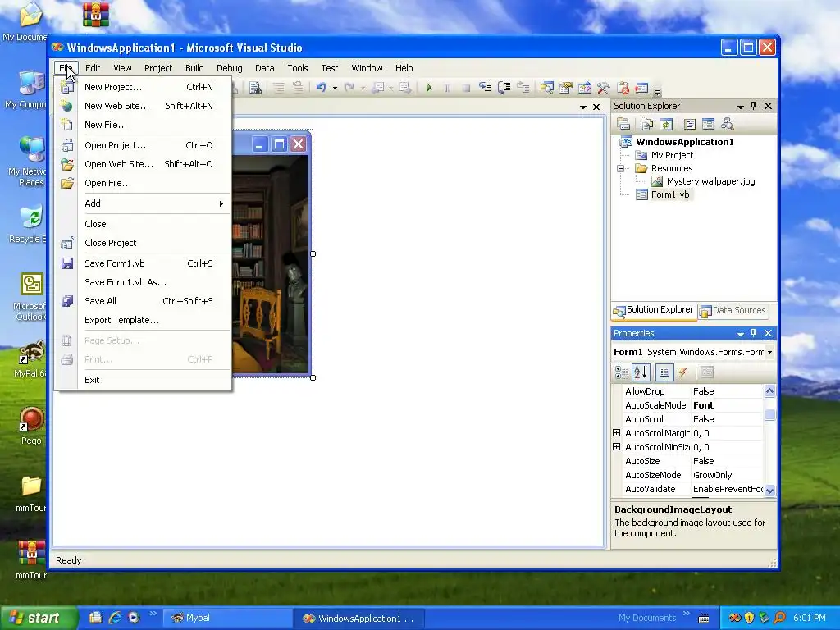Open the Tools menu

click(297, 68)
